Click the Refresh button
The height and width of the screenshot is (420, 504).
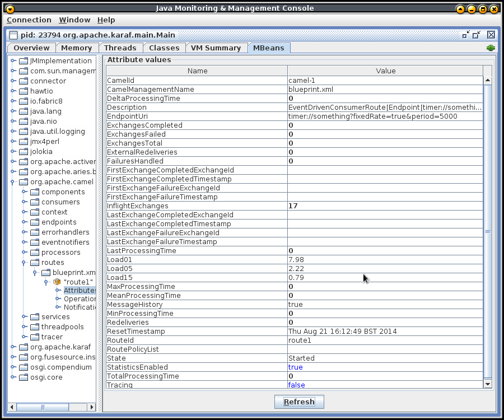(299, 402)
